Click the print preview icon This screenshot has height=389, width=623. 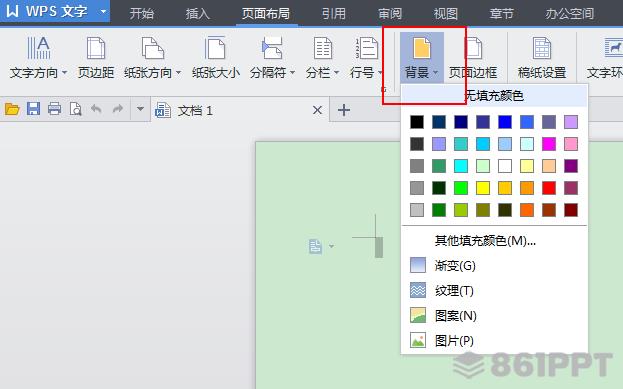click(x=75, y=109)
